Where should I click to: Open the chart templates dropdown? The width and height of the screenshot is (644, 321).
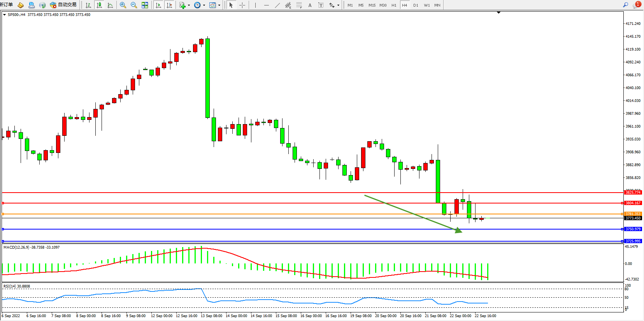[219, 5]
